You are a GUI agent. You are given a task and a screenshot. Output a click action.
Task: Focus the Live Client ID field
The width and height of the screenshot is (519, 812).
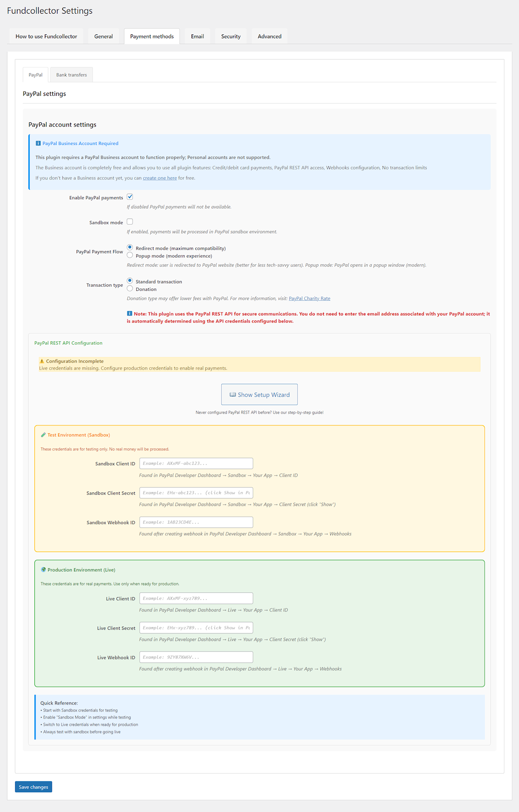coord(196,599)
